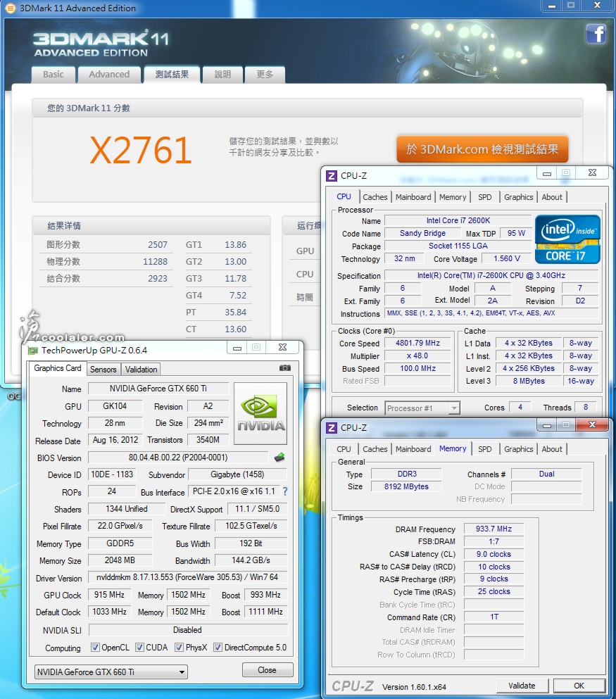This screenshot has height=699, width=616.
Task: Click the CAS# Latency value 9.0 clocks
Action: pos(494,554)
